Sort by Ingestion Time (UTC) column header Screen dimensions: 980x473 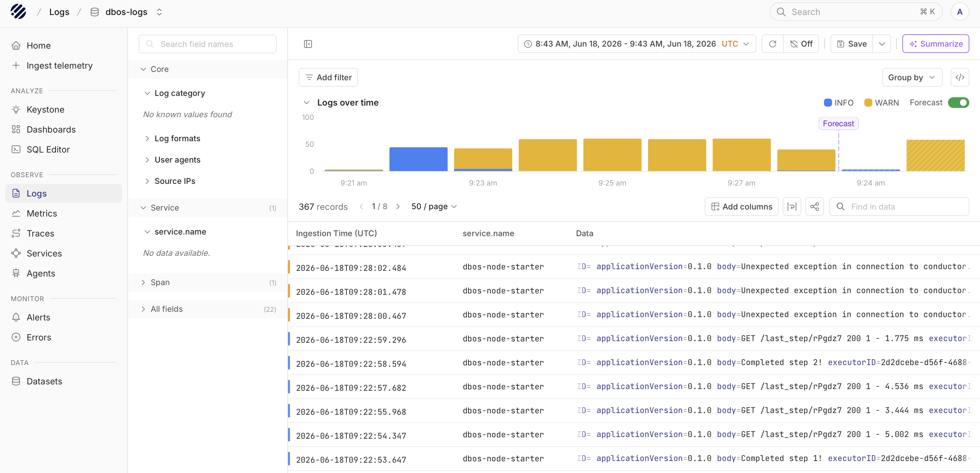point(336,233)
